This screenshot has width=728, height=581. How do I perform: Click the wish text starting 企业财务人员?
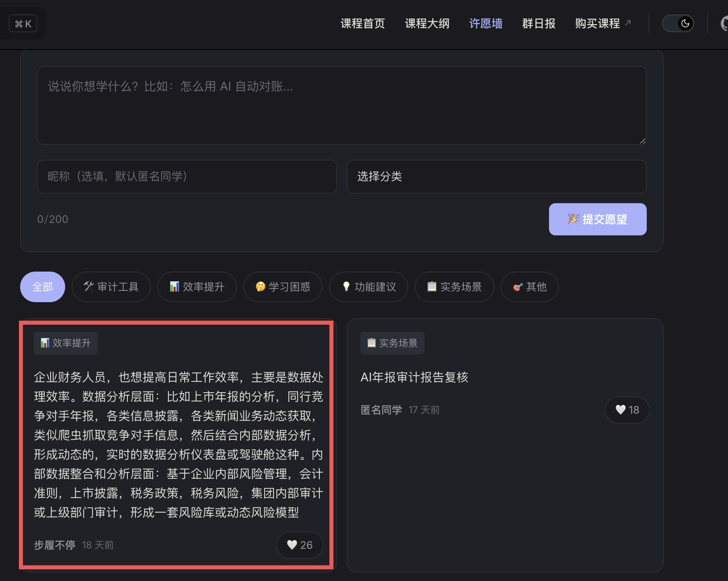[179, 445]
